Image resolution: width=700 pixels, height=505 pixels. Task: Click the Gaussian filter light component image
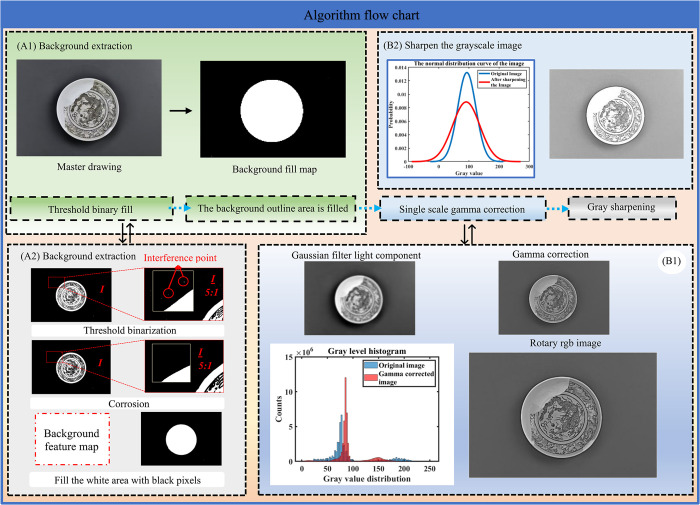pyautogui.click(x=359, y=298)
